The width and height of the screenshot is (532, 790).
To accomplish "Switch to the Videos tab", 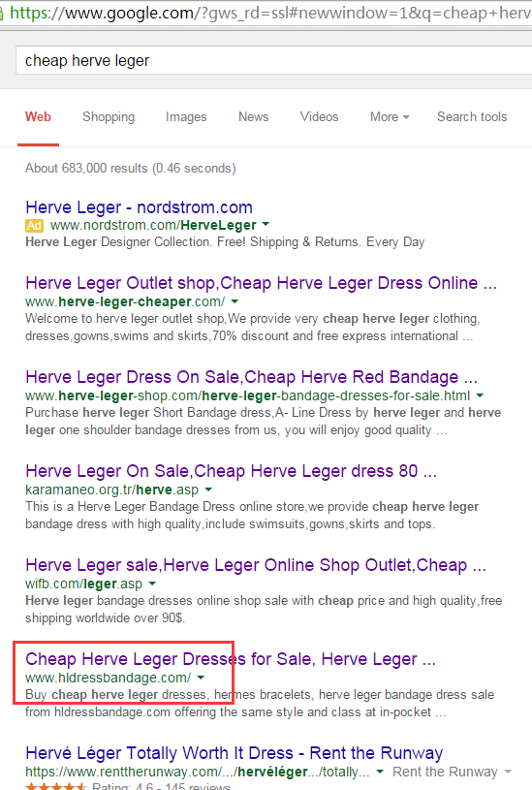I will click(x=319, y=117).
